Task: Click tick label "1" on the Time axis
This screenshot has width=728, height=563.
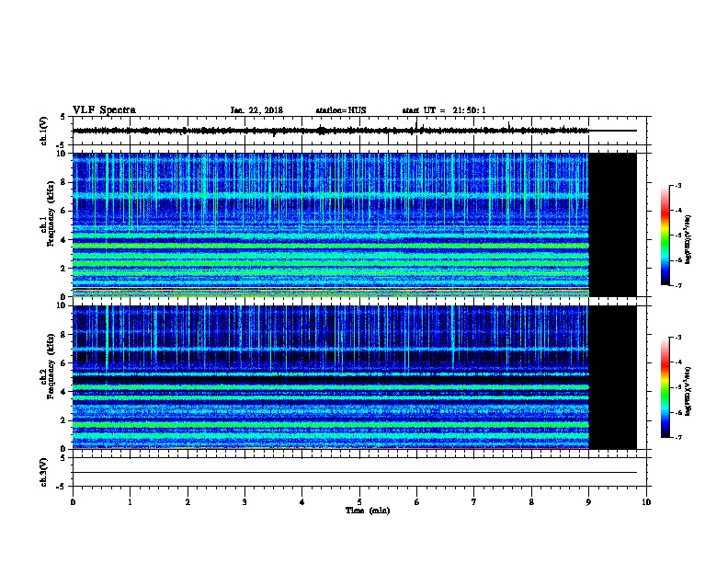Action: click(130, 501)
